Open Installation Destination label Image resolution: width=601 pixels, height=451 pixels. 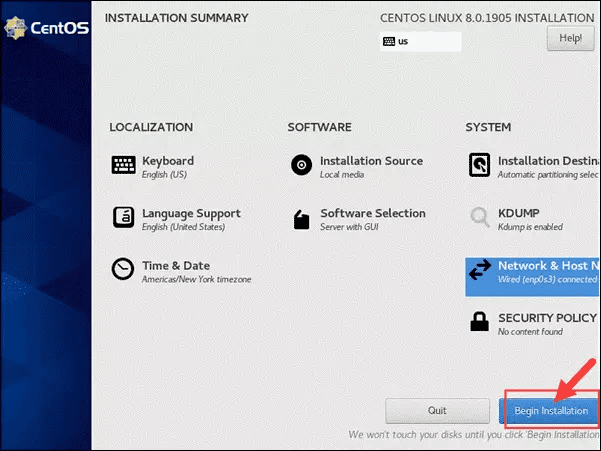coord(548,161)
